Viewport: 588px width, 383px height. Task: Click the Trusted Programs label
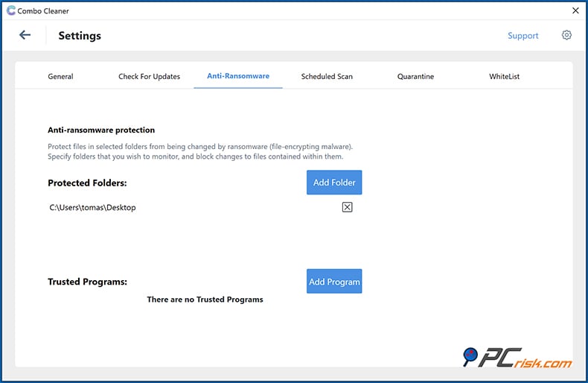(x=87, y=282)
